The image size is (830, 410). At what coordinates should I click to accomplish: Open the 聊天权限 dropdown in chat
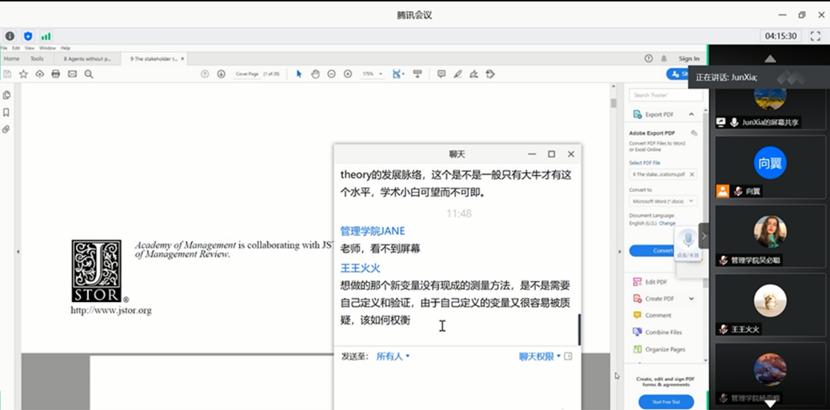click(x=539, y=356)
